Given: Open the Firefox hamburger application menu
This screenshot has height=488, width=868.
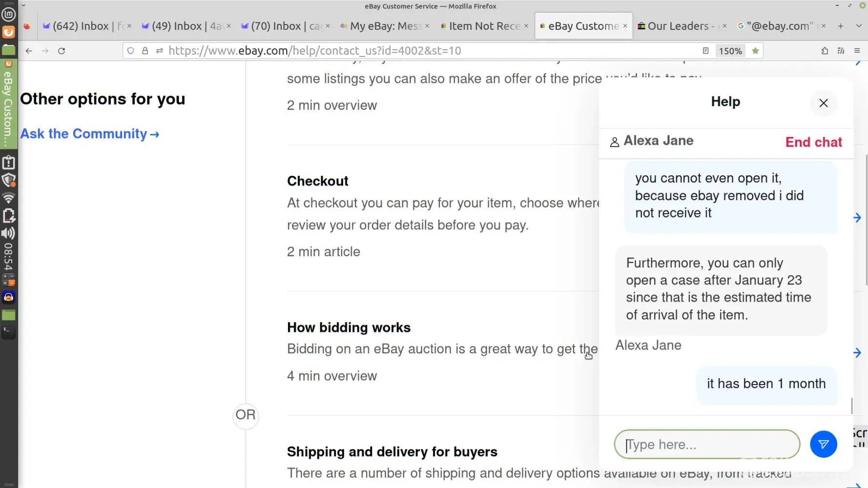Looking at the screenshot, I should click(857, 51).
